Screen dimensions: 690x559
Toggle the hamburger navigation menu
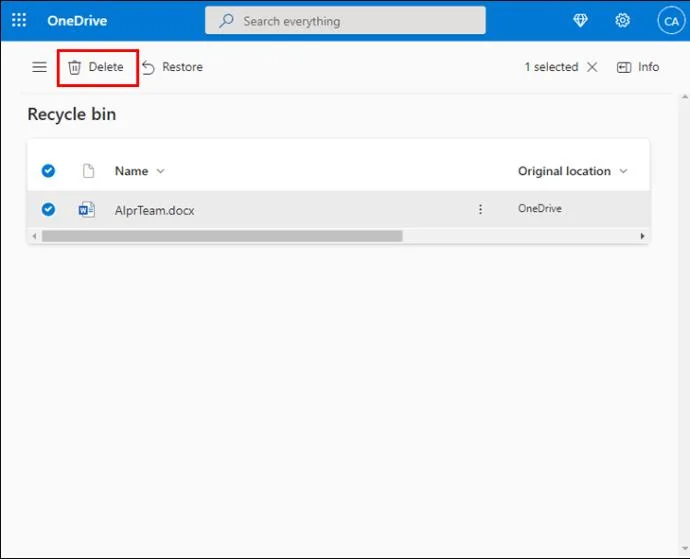[x=40, y=67]
